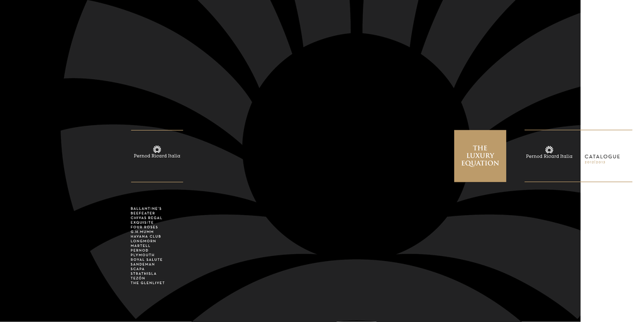Choose "FOUR ROSES" from the brand list
This screenshot has width=644, height=322.
point(144,227)
